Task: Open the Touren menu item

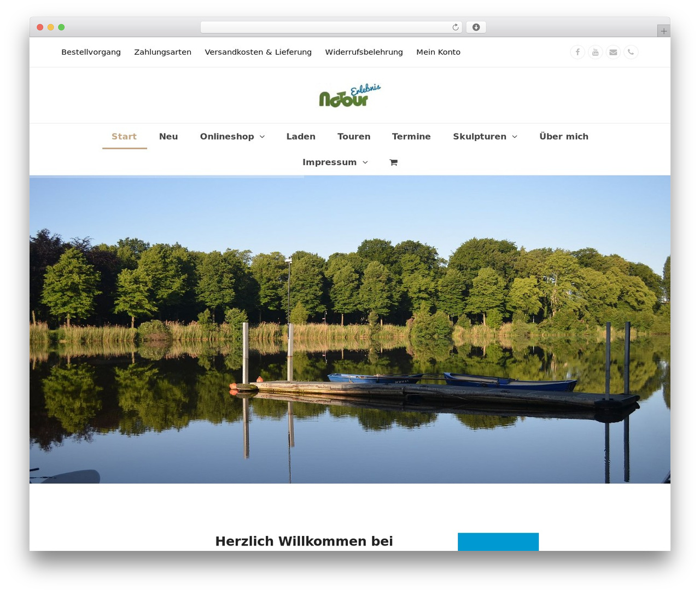Action: pyautogui.click(x=354, y=137)
